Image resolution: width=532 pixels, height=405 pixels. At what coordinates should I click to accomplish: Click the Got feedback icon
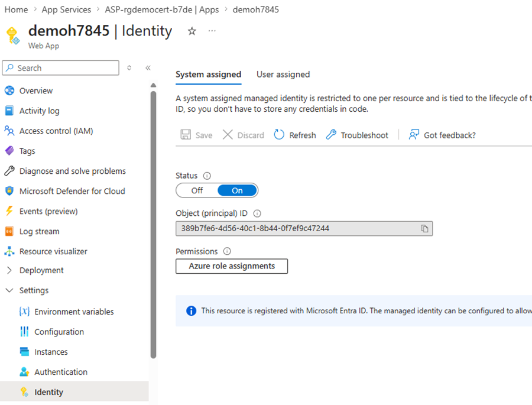tap(414, 135)
